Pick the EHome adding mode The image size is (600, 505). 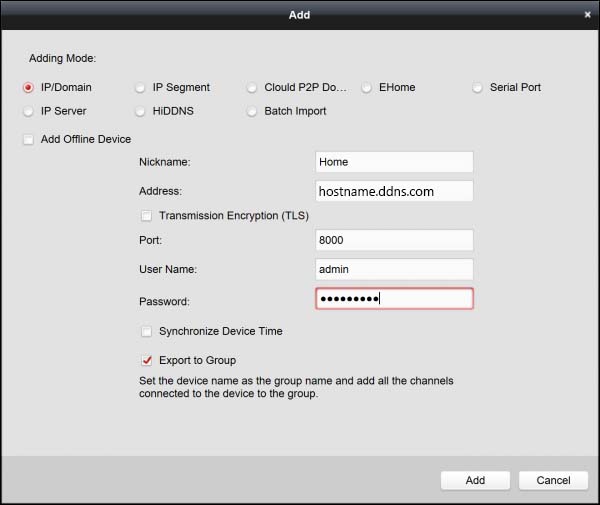(x=367, y=88)
